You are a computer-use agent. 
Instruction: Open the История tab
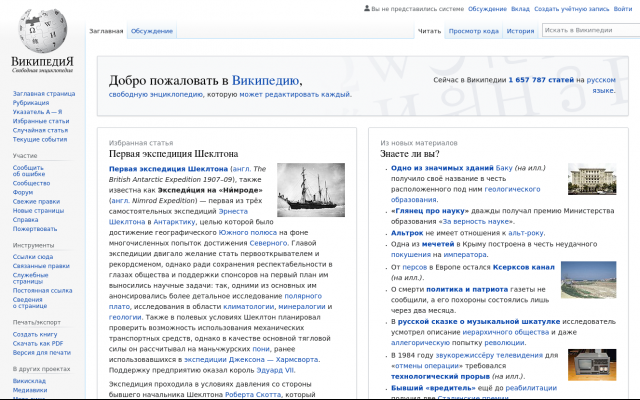click(520, 31)
